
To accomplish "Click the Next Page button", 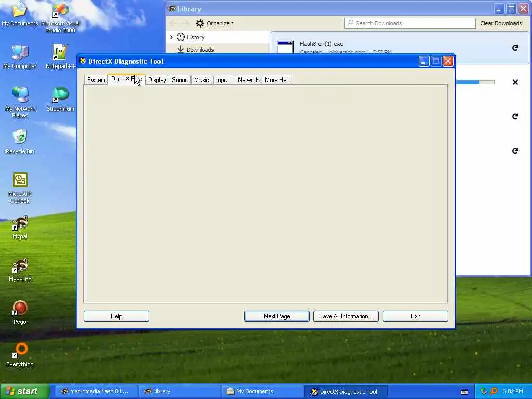I will click(x=277, y=316).
